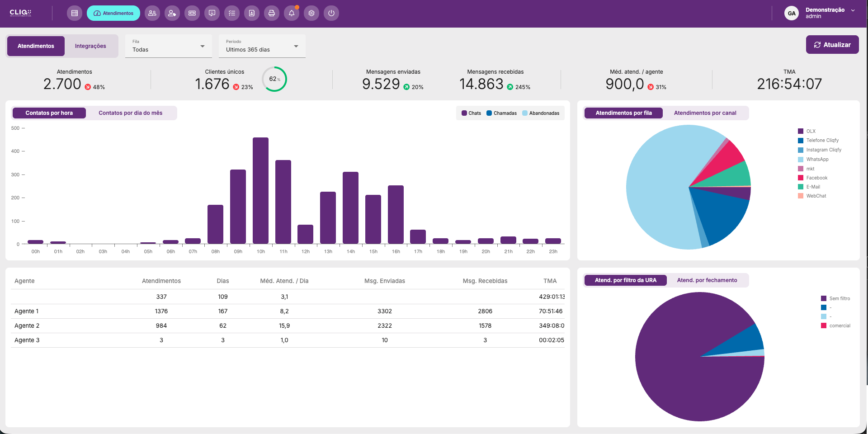Select Contatos por dia do mês tab

coord(131,113)
